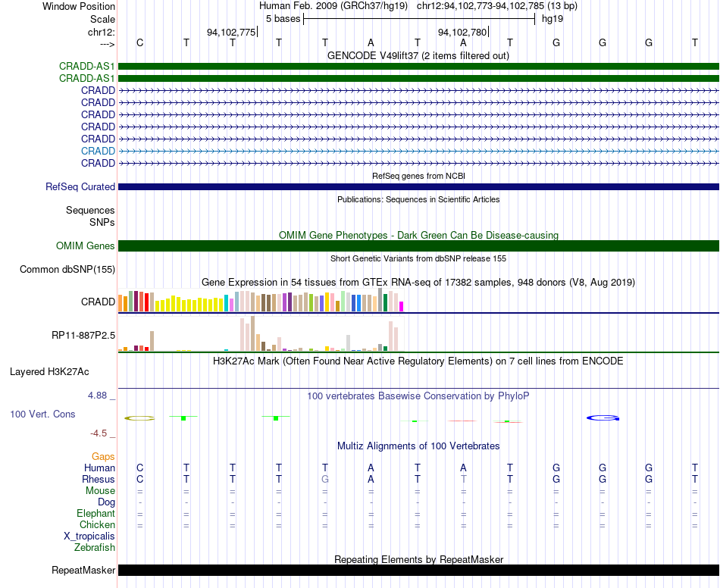Click the dark blue RefSeq Curated bar

tap(418, 187)
